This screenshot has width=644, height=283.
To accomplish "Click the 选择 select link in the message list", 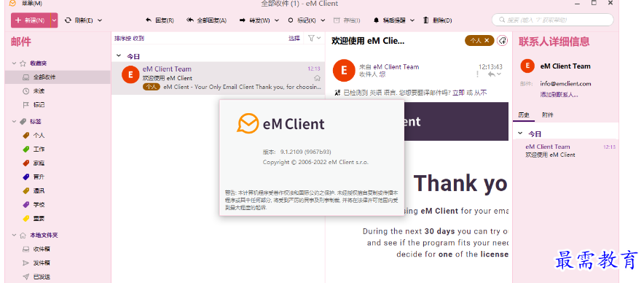I will 294,38.
